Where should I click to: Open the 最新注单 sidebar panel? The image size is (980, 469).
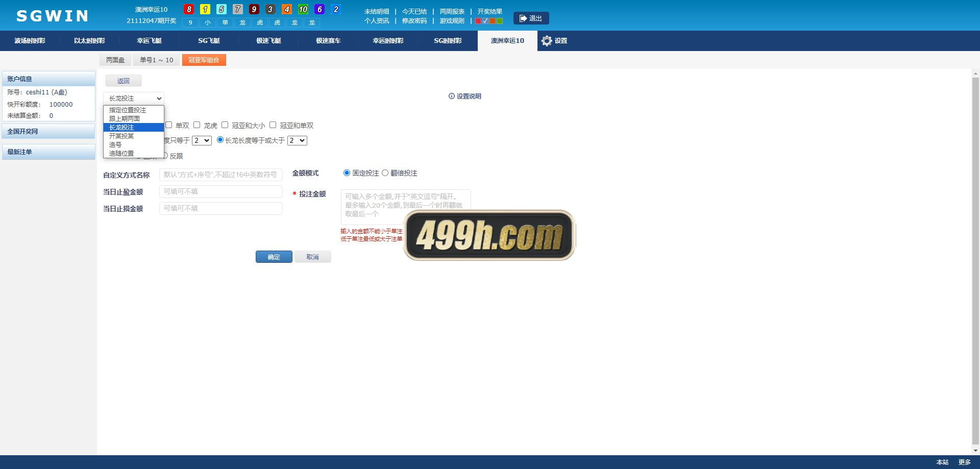click(48, 152)
